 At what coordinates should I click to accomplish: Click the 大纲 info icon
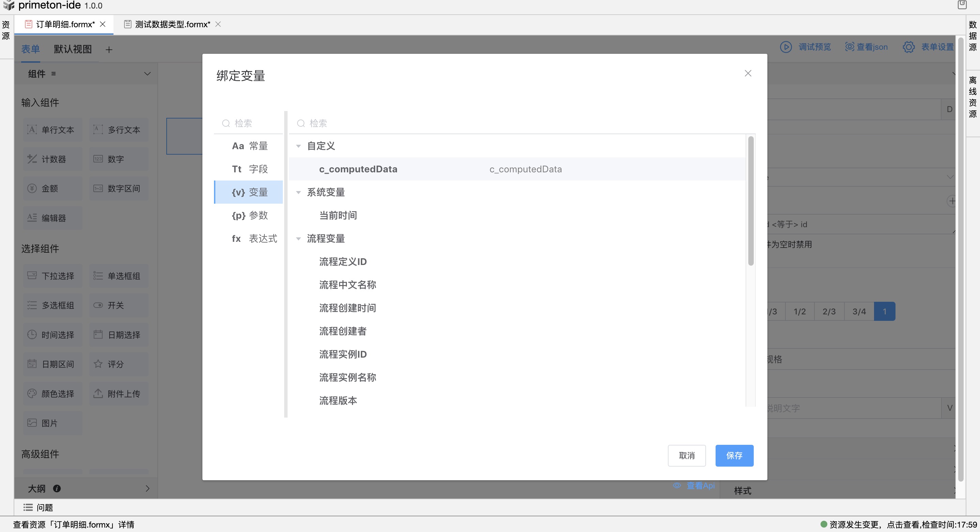pyautogui.click(x=57, y=488)
